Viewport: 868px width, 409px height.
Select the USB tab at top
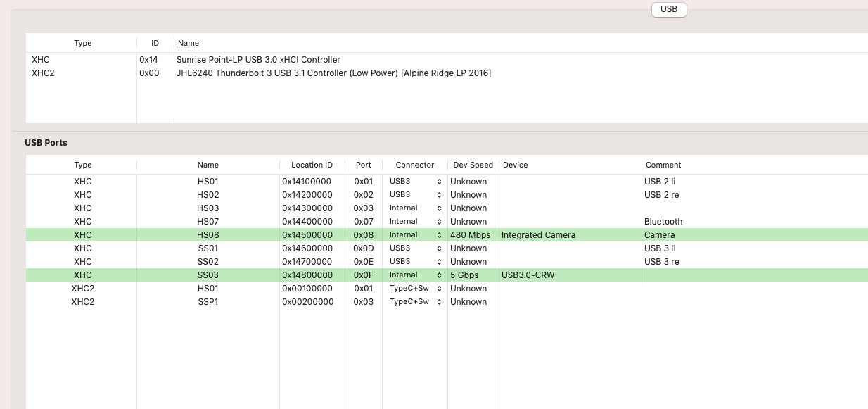point(669,9)
